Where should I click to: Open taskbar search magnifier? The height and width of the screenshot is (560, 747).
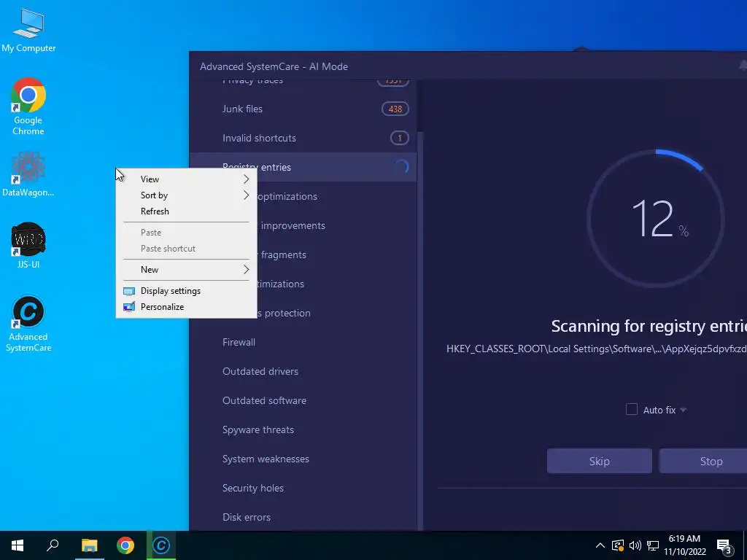click(x=53, y=545)
